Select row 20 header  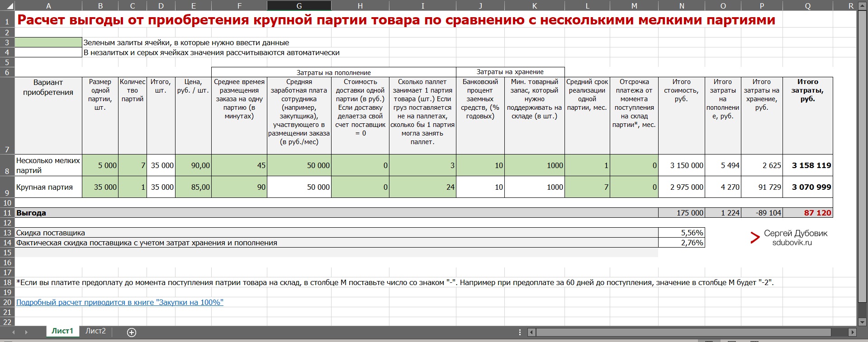(7, 302)
